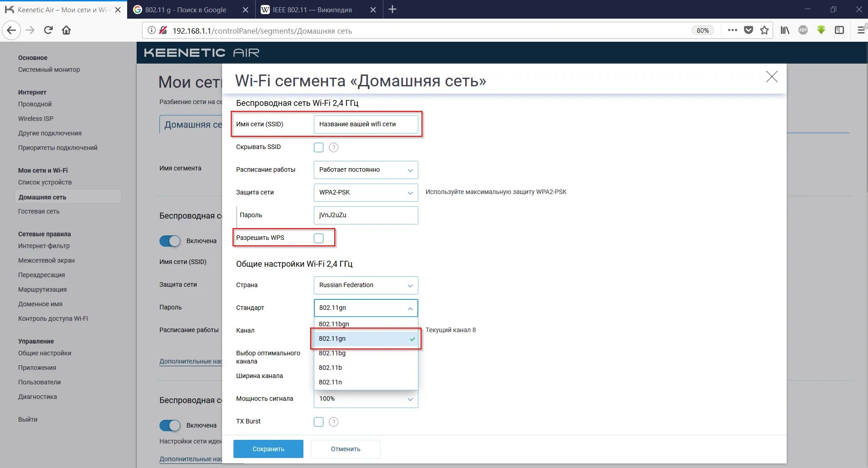Open the Домашняя сеть sidebar item

42,197
